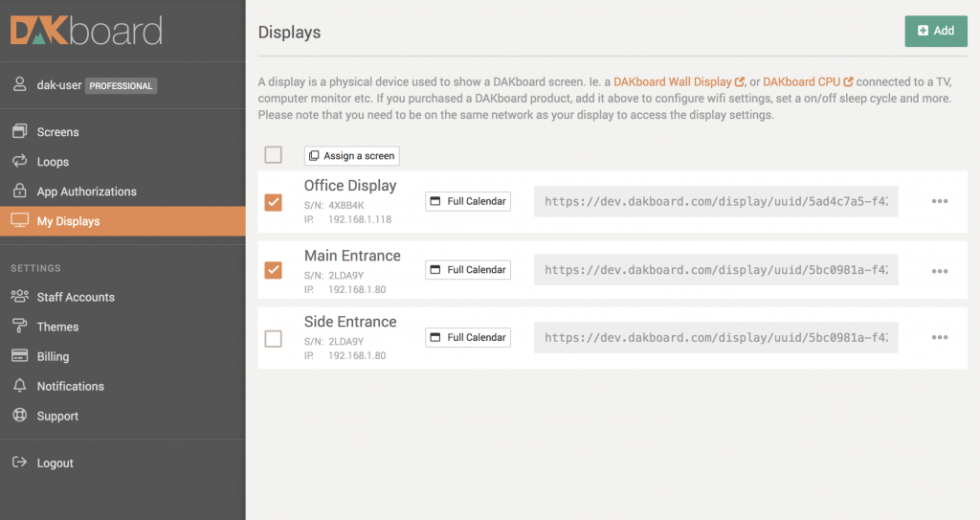Click the Office Display URL field
The image size is (980, 520).
[716, 201]
